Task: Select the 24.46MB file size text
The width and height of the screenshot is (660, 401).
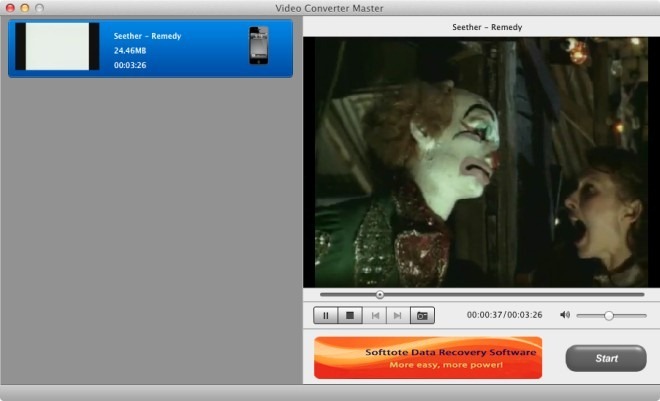Action: pyautogui.click(x=130, y=50)
